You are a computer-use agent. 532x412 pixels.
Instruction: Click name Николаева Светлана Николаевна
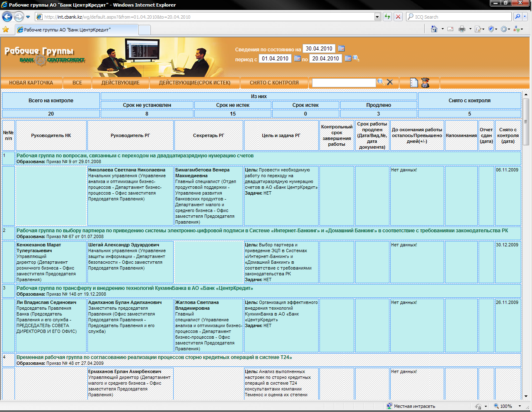(x=127, y=170)
